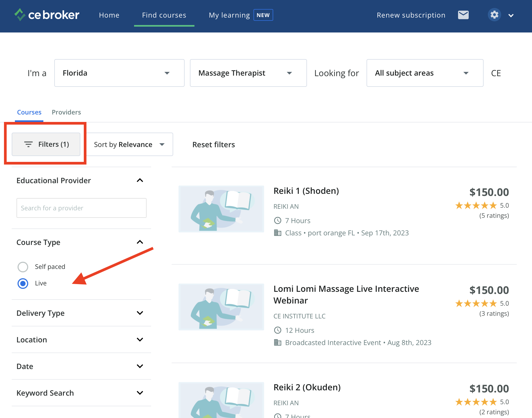Switch to the Providers tab
Viewport: 532px width, 418px height.
pos(66,112)
